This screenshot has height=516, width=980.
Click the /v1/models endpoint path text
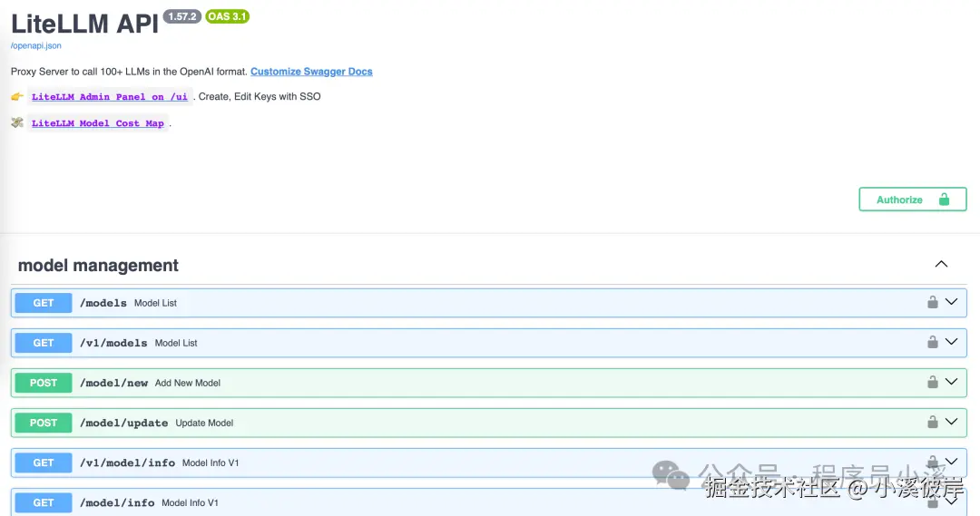113,343
